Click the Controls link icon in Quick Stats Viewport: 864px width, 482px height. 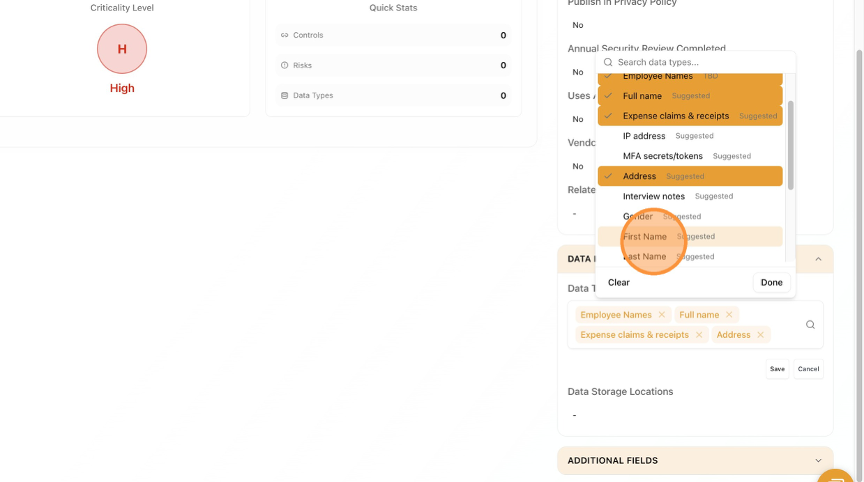click(x=285, y=35)
